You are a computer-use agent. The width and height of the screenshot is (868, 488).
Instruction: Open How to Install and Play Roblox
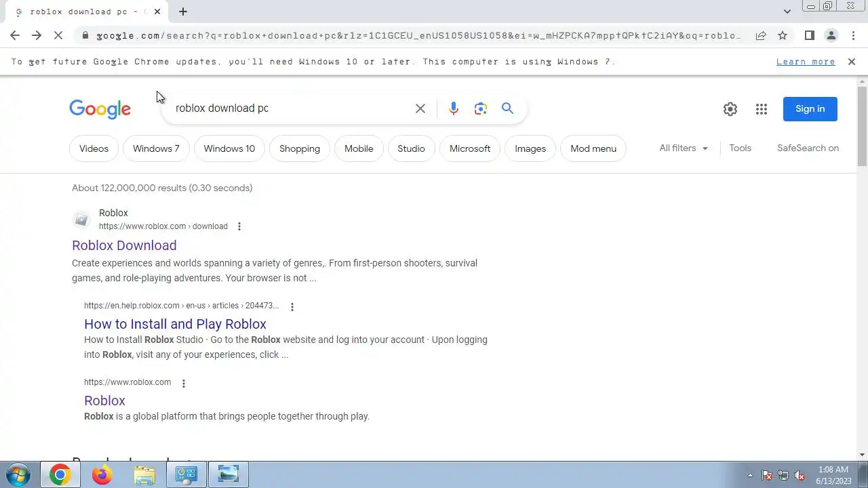[x=175, y=324]
